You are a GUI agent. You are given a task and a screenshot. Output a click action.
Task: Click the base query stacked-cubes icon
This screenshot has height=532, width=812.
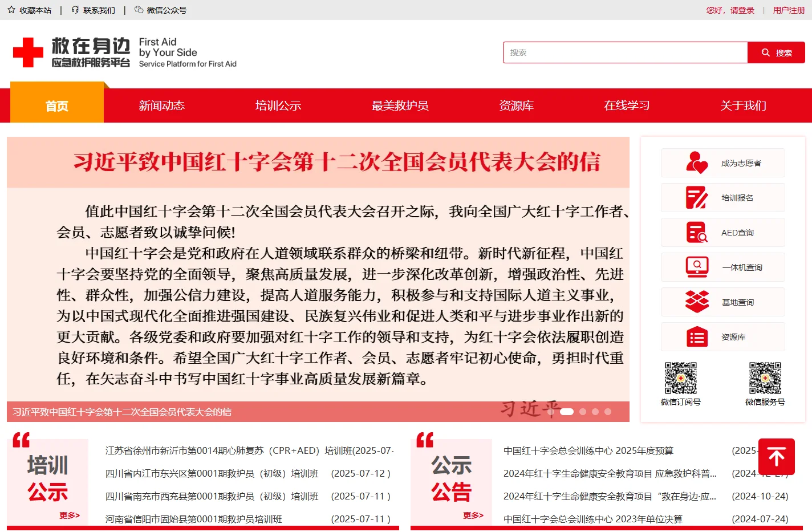pyautogui.click(x=697, y=302)
